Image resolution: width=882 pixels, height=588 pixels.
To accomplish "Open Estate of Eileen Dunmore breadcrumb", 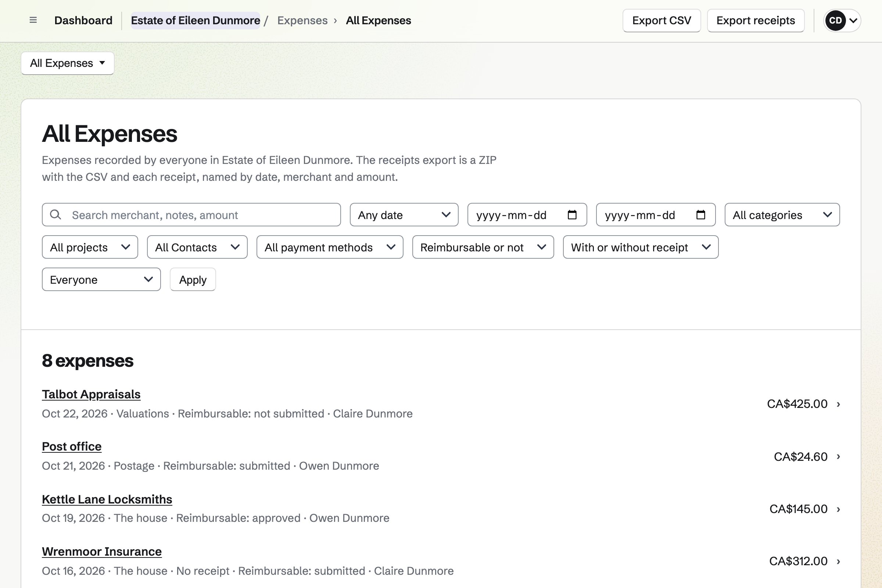I will point(196,20).
